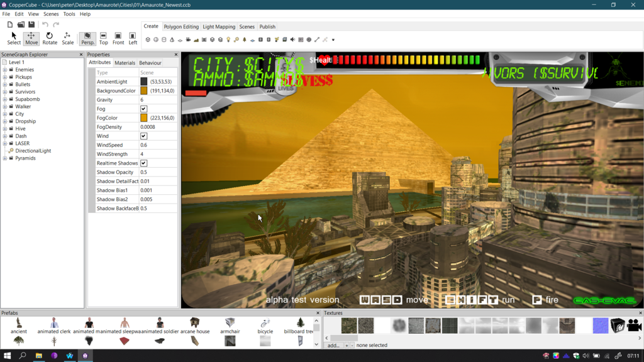Close the SceneGraph Explorer panel
Screen dimensions: 644x362
tap(81, 55)
